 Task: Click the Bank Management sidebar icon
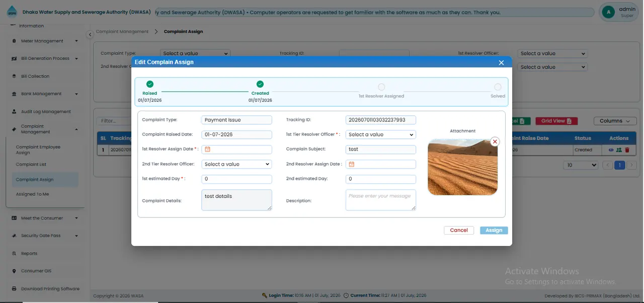14,94
